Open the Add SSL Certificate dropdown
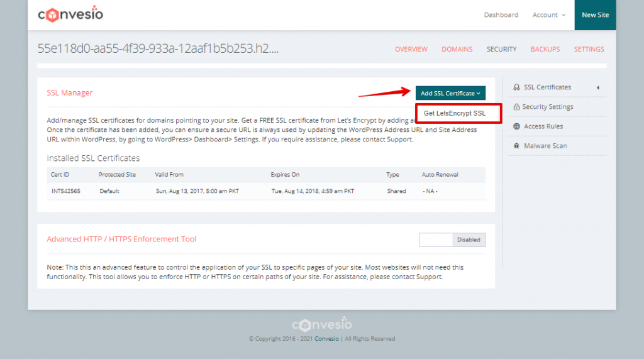644x359 pixels. (450, 93)
